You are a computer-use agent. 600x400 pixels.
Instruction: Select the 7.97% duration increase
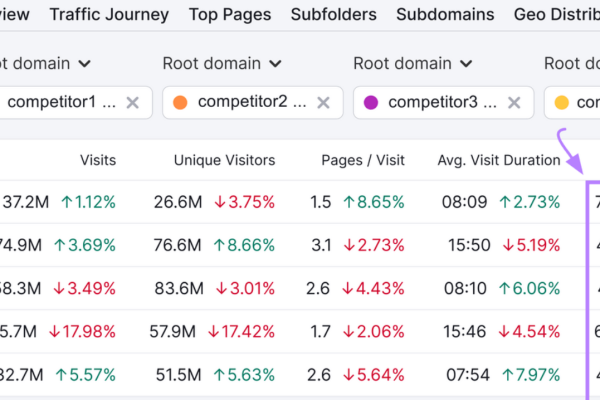(531, 375)
